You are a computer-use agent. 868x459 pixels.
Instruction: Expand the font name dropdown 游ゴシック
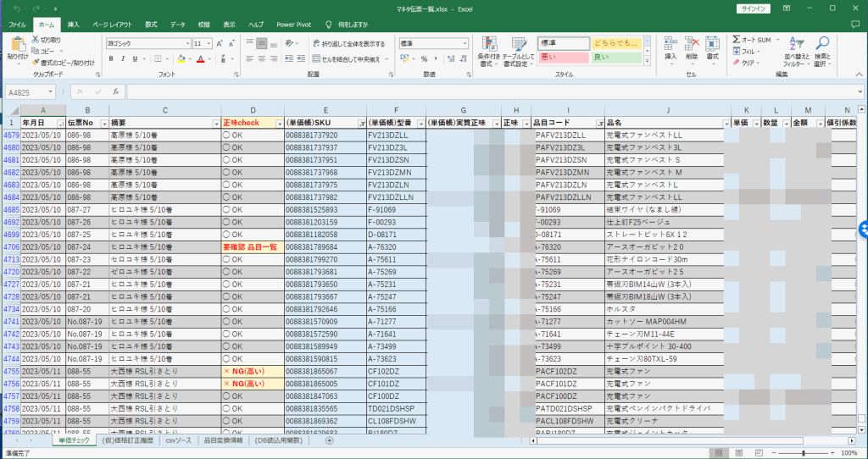click(186, 43)
